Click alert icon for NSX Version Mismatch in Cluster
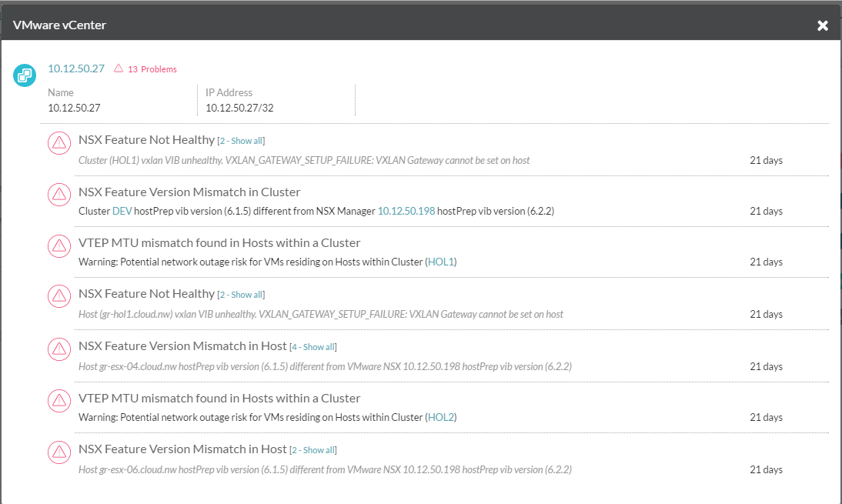Viewport: 842px width, 504px height. (59, 195)
